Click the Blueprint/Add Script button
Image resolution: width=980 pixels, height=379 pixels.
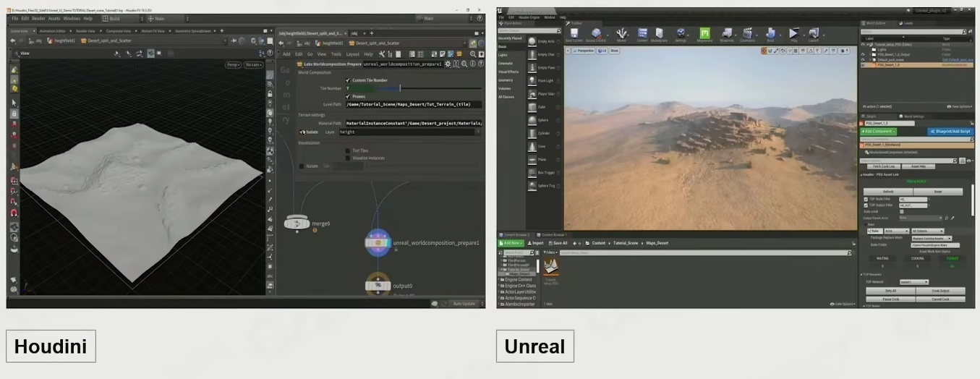coord(950,132)
